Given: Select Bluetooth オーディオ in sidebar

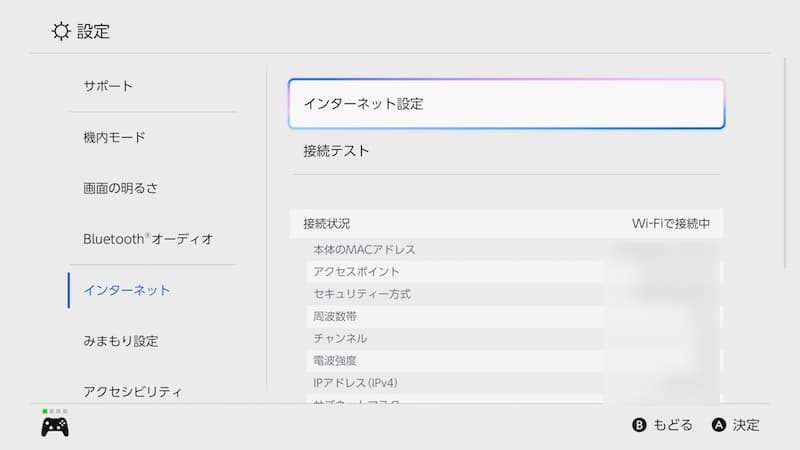Looking at the screenshot, I should pos(148,239).
